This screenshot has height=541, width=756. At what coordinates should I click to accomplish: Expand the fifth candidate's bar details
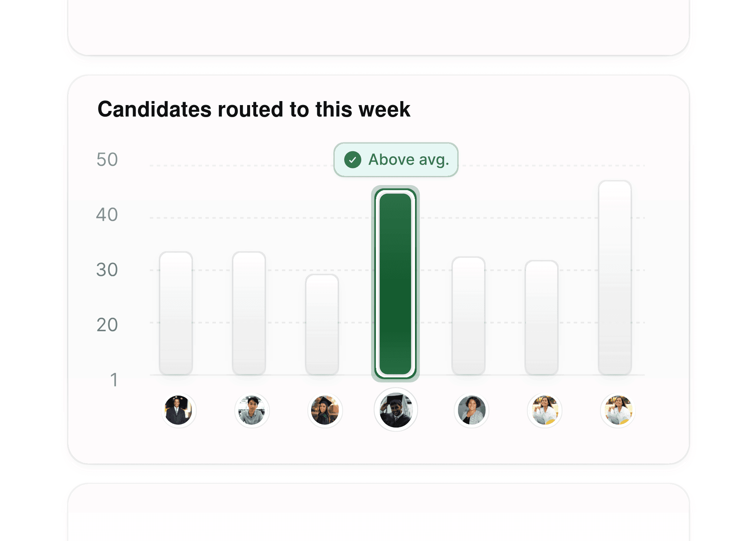[x=469, y=316]
